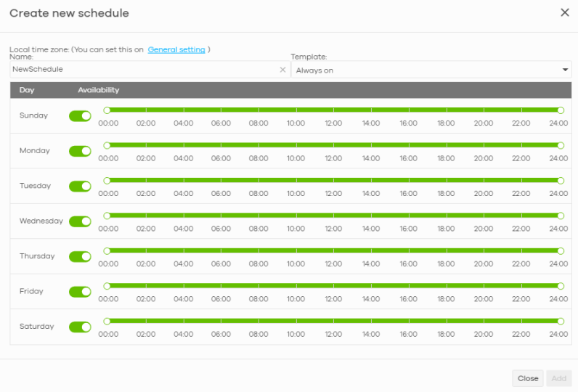Close the Create new schedule dialog with X

coord(565,12)
